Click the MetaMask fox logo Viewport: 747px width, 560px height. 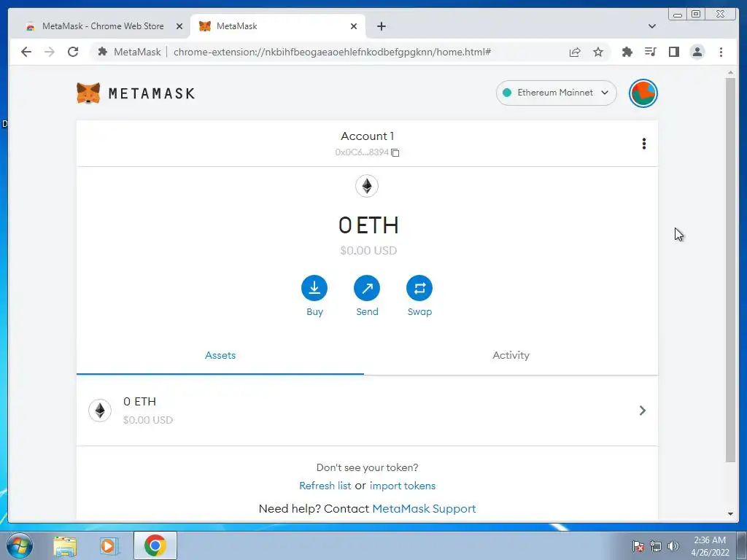88,93
